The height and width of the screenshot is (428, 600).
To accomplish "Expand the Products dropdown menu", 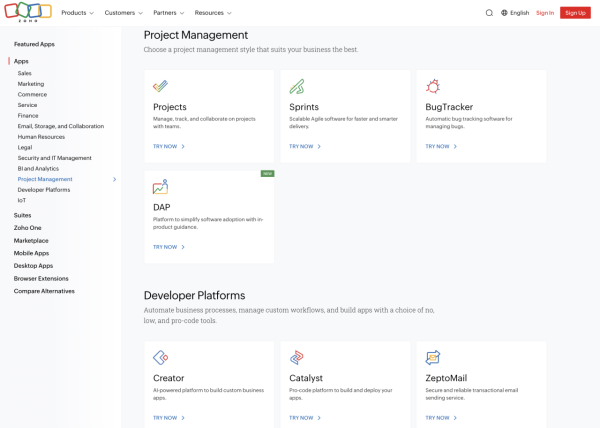I will point(77,13).
